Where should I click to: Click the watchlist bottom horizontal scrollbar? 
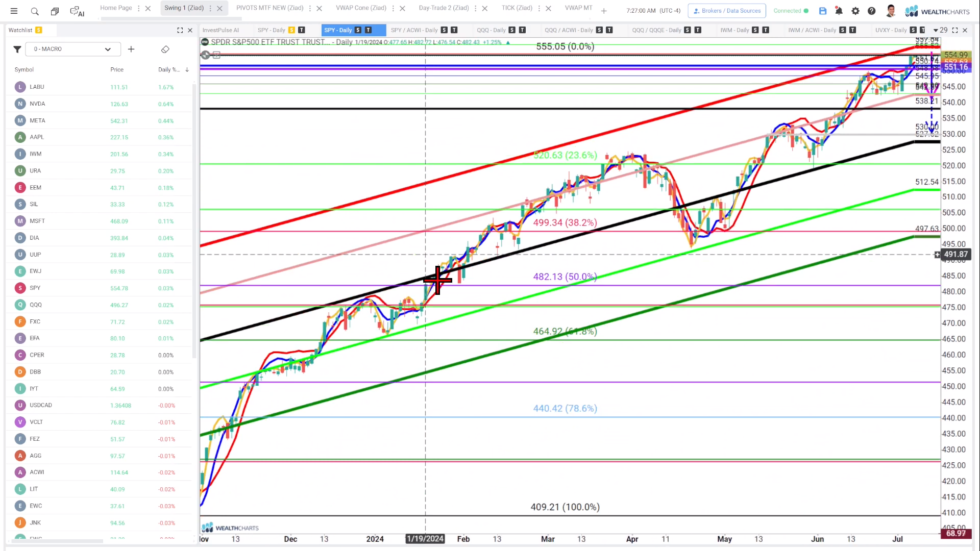click(x=56, y=541)
